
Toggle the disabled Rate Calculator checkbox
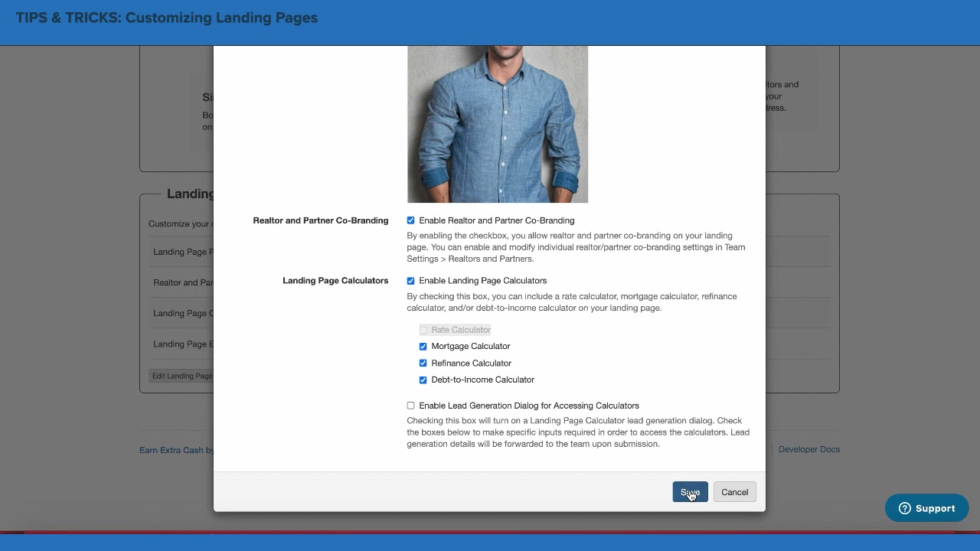click(x=423, y=330)
